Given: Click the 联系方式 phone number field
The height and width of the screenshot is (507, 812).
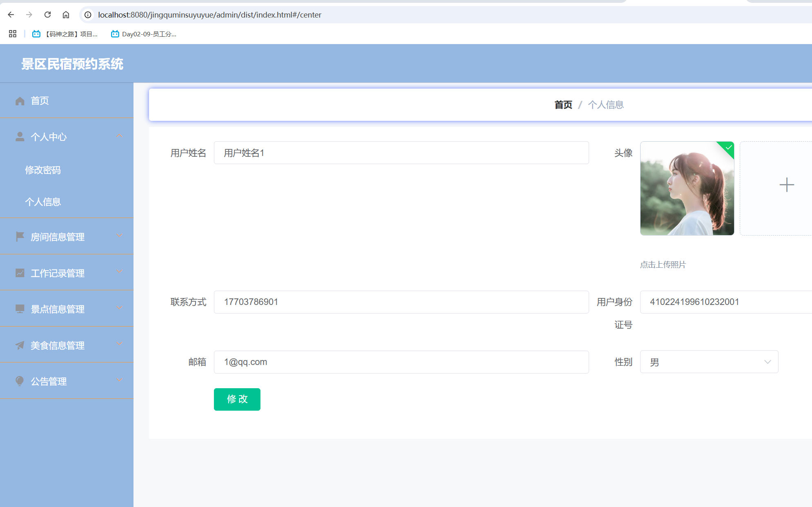Looking at the screenshot, I should [401, 302].
